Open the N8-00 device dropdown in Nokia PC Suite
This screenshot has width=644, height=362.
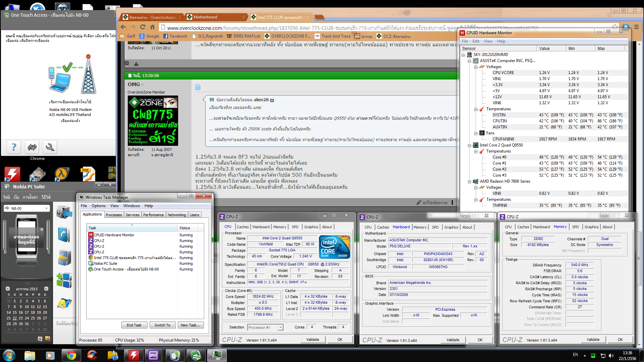click(x=46, y=208)
